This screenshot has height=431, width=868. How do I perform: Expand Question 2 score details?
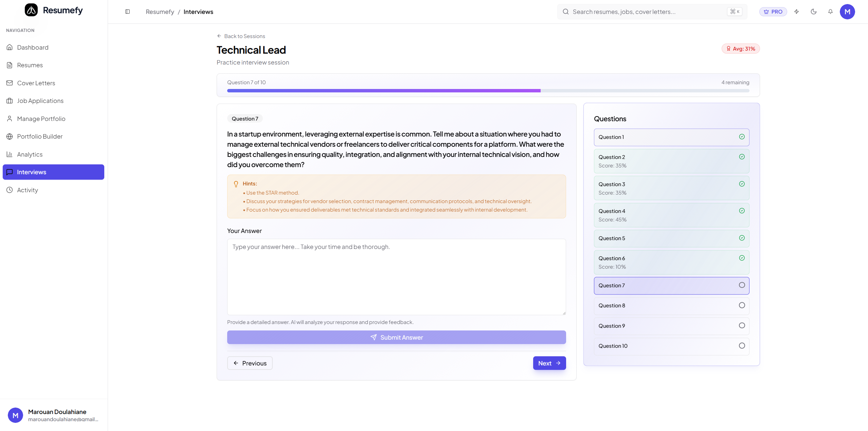671,161
